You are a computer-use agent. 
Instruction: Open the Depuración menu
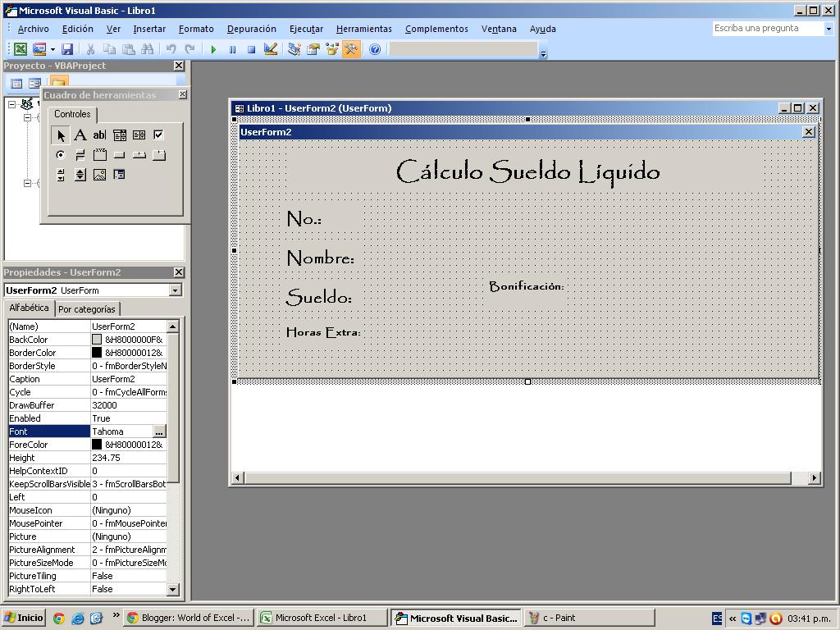click(x=252, y=29)
